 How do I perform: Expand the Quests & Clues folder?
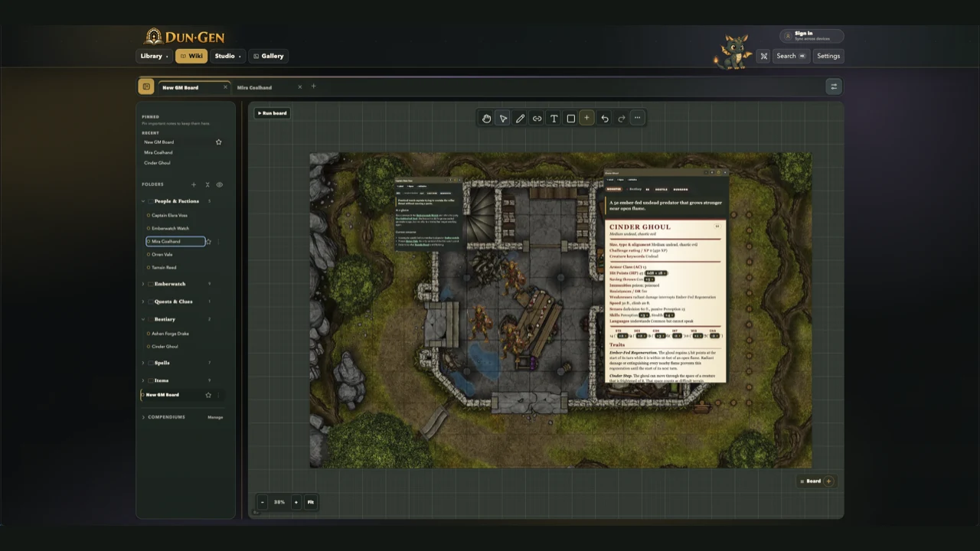click(143, 302)
